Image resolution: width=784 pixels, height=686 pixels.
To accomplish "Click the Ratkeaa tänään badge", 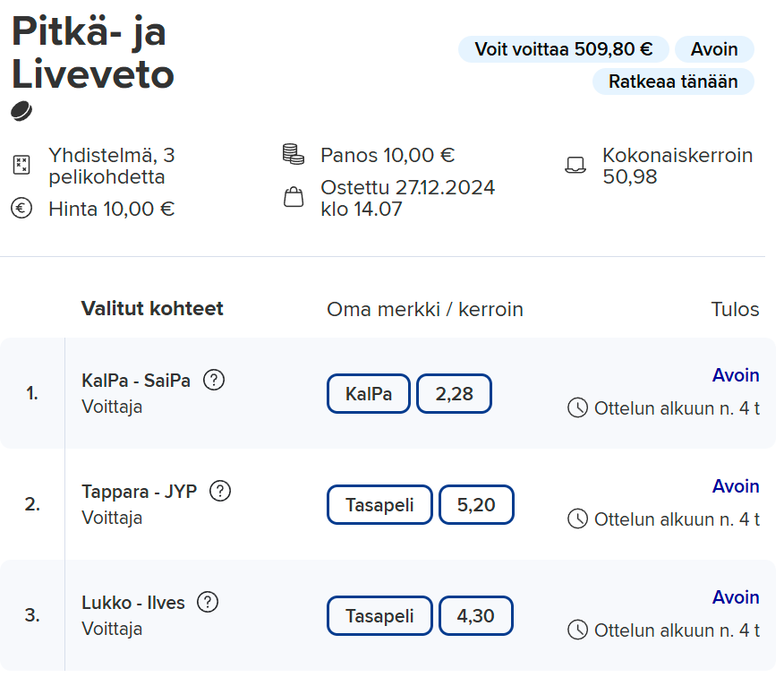I will [673, 81].
